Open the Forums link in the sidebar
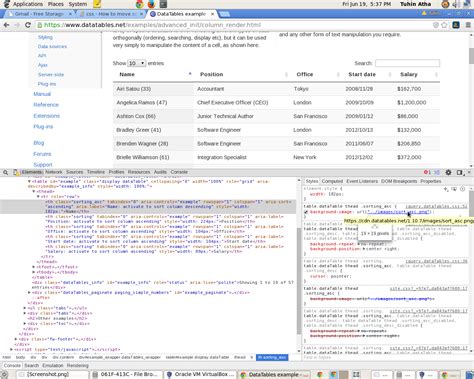The height and width of the screenshot is (379, 474). click(x=42, y=154)
